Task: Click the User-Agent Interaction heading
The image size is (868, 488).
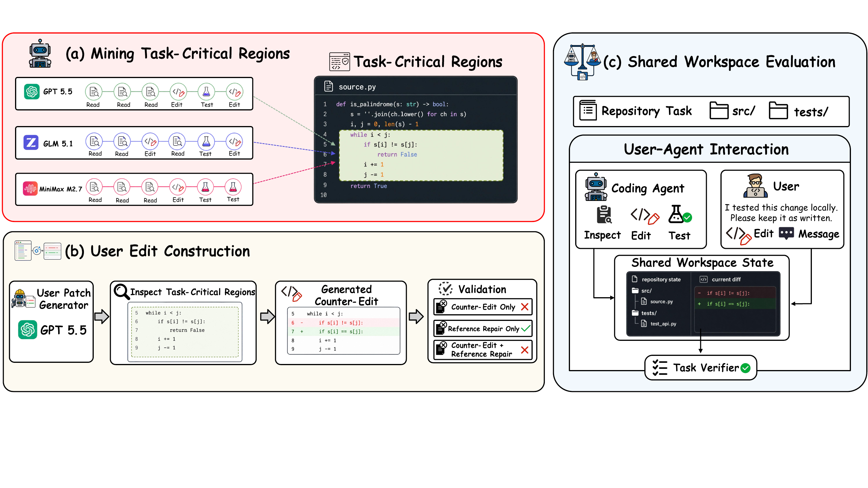Action: [x=706, y=149]
